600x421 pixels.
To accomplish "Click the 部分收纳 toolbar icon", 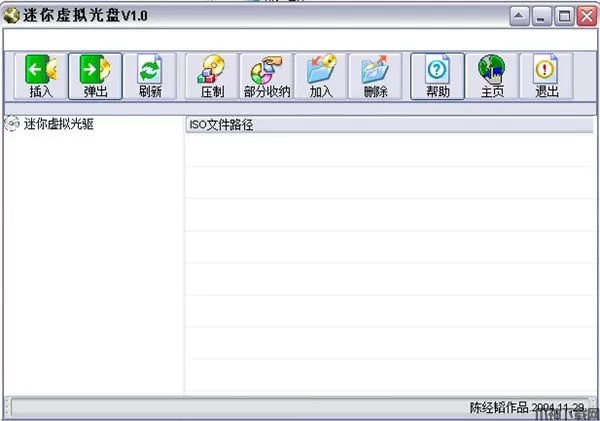I will (x=267, y=77).
